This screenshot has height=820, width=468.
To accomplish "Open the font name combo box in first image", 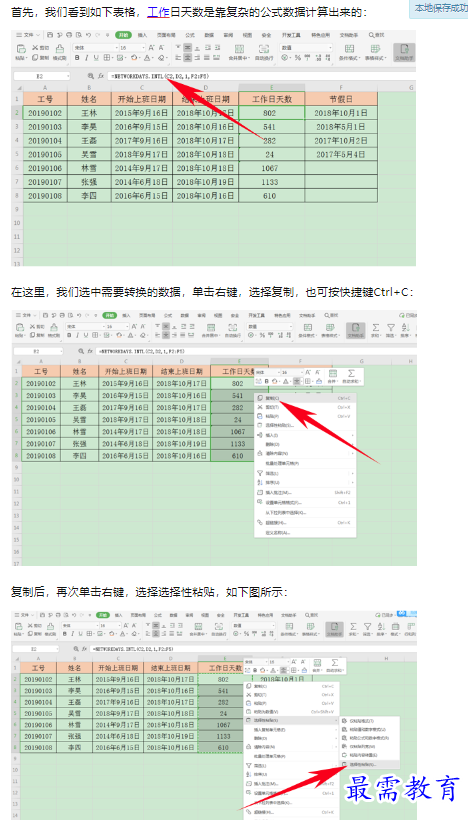I will 94,48.
